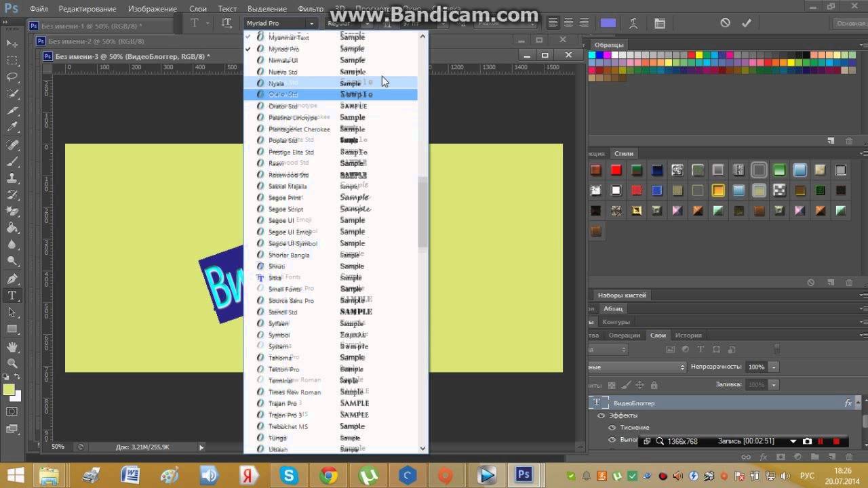Screen dimensions: 868x488
Task: Open the Изображение menu
Action: pos(151,9)
